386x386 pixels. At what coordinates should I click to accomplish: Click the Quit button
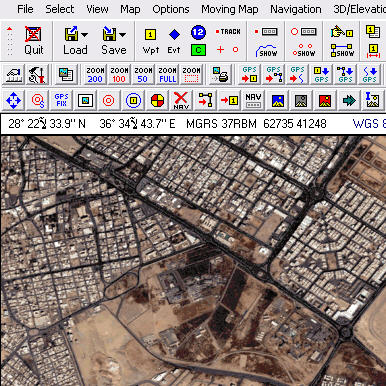point(34,41)
